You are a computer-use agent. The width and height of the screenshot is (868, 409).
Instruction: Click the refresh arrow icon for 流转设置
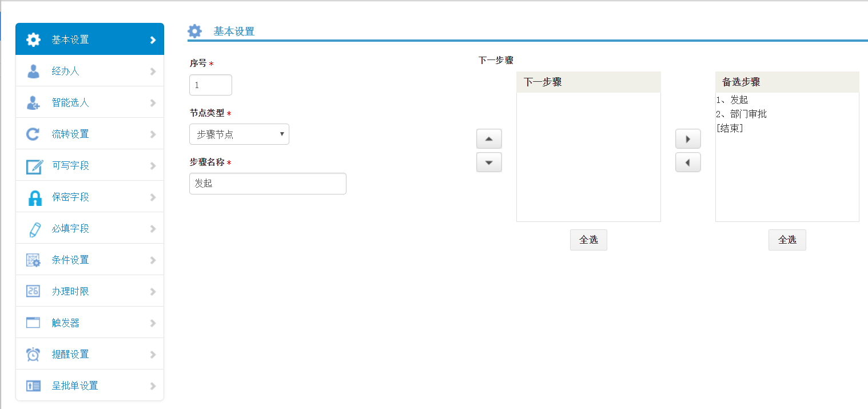(34, 134)
